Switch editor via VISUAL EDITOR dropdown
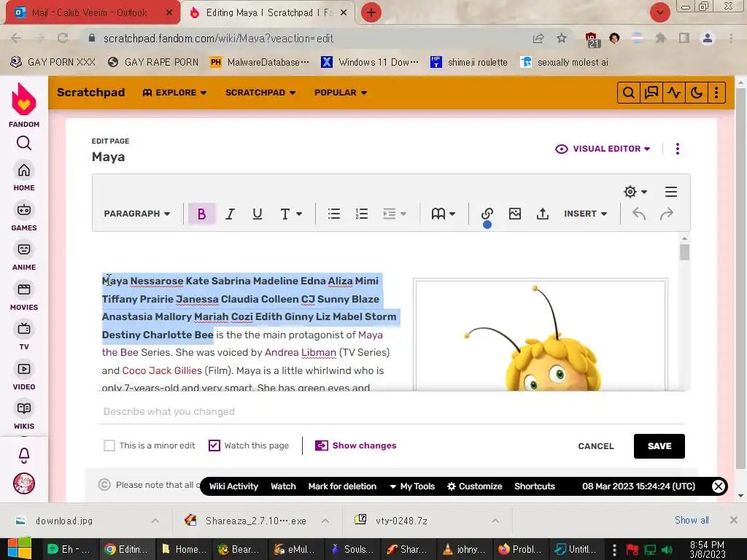 (x=603, y=149)
